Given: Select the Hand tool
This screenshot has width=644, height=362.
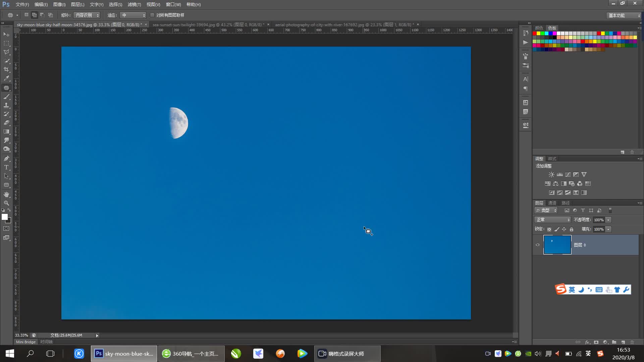Looking at the screenshot, I should click(x=6, y=194).
